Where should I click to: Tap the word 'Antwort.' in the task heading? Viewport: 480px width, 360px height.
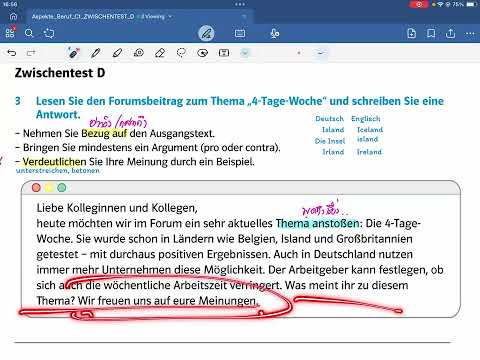click(x=58, y=114)
